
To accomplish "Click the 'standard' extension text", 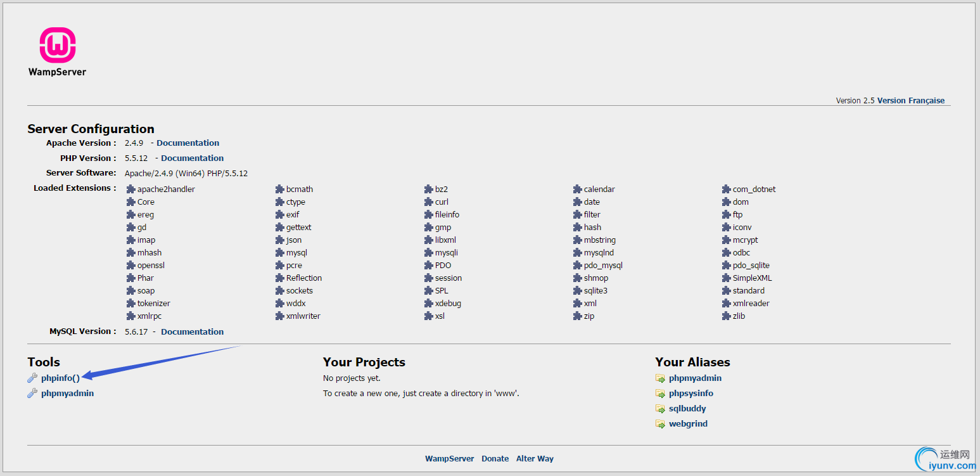I will 748,291.
